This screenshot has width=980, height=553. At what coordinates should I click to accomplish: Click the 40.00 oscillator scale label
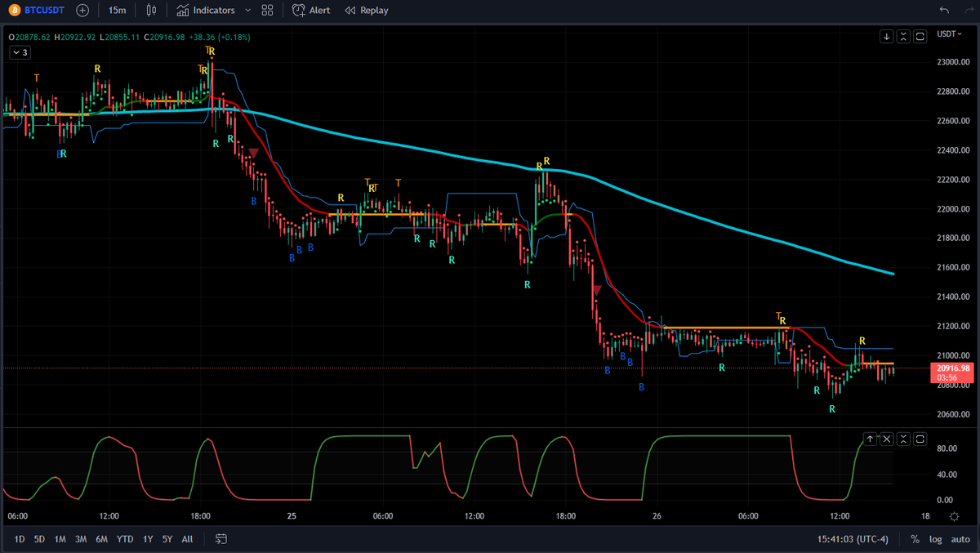[x=947, y=475]
